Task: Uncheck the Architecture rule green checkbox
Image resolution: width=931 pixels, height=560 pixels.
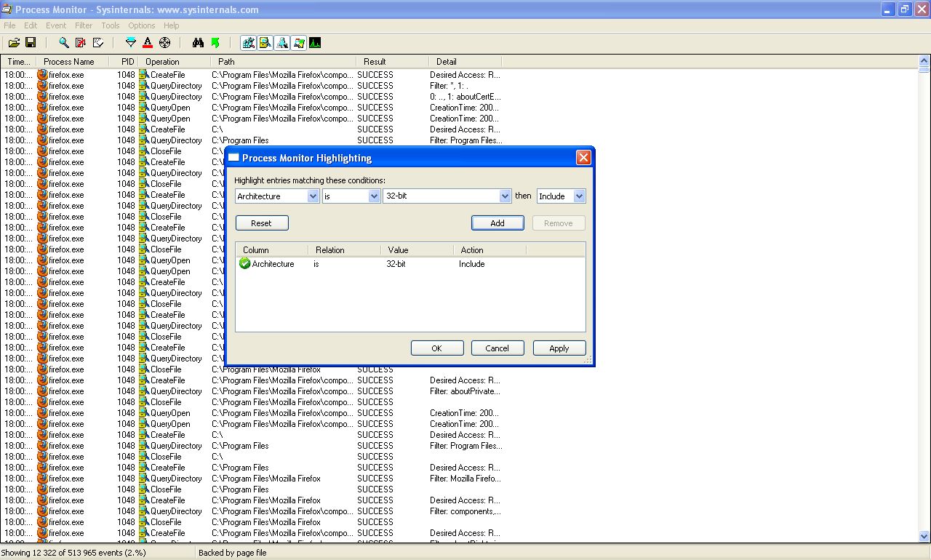Action: [244, 263]
